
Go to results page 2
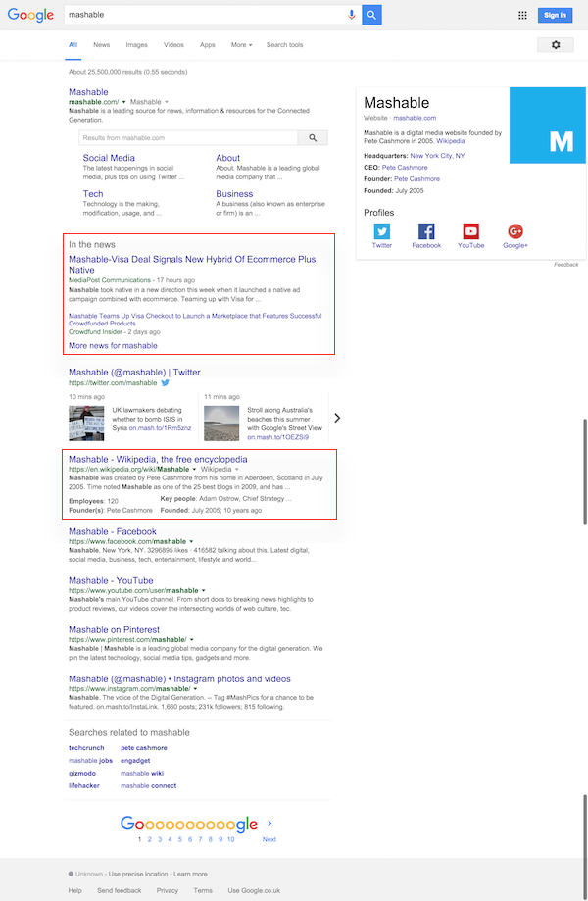click(x=150, y=839)
